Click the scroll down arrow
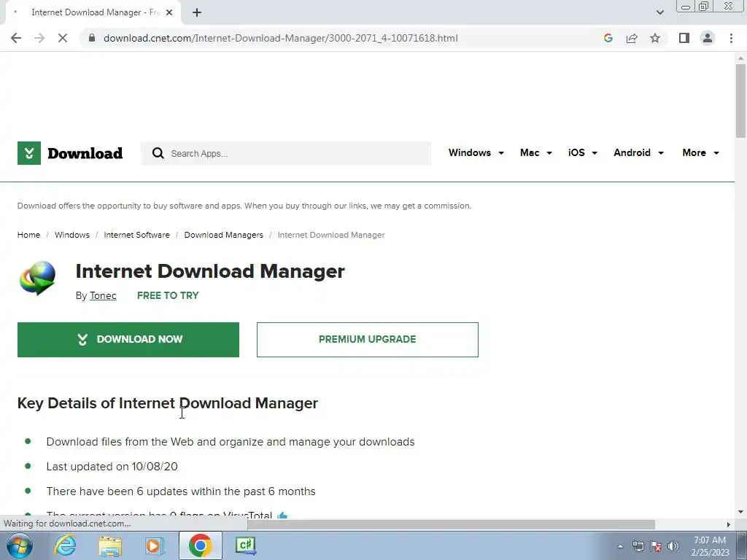This screenshot has width=747, height=560. [x=740, y=512]
